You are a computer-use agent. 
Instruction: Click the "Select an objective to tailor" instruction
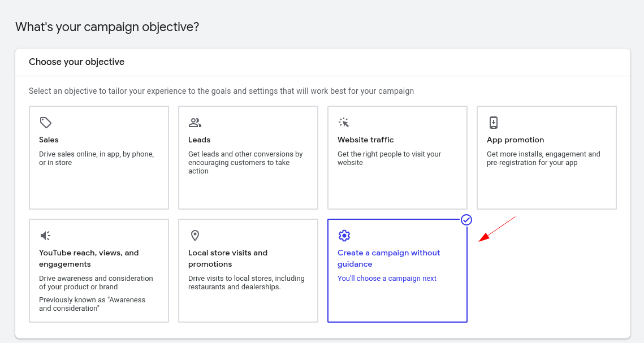click(222, 91)
